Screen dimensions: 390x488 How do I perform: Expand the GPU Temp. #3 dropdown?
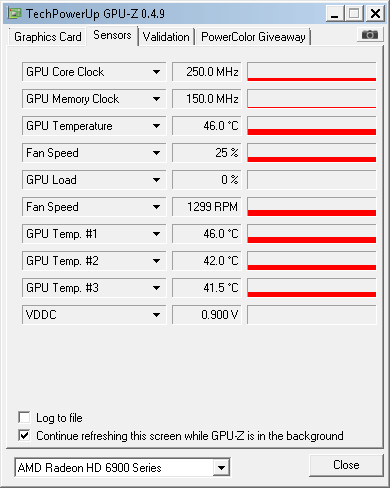coord(156,288)
